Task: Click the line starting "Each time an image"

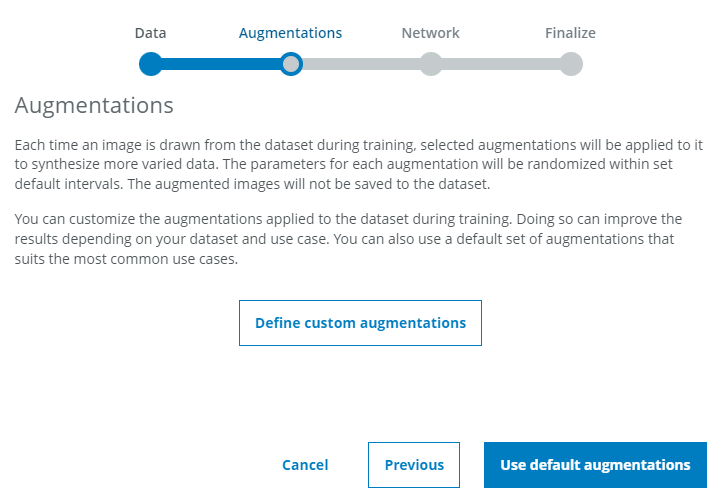Action: [359, 146]
